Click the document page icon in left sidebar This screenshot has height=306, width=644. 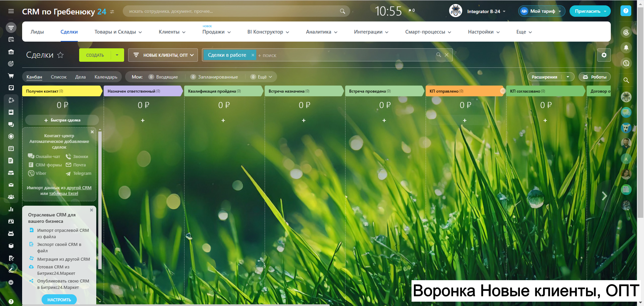(x=11, y=161)
